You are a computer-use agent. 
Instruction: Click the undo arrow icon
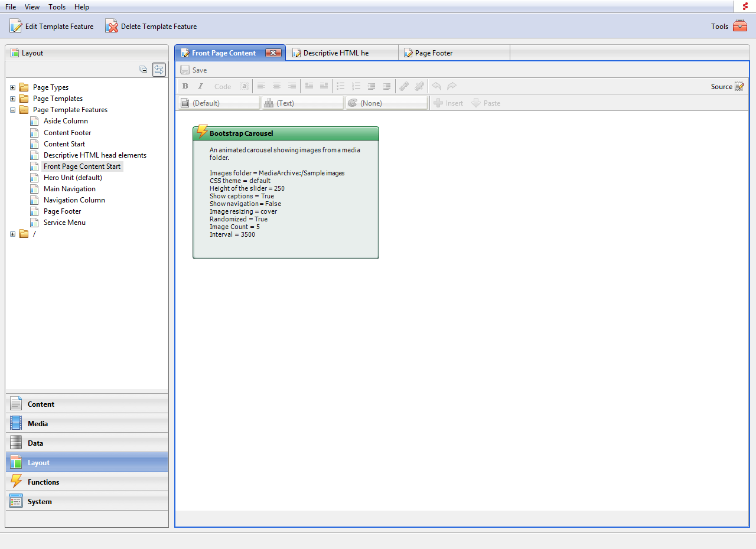436,86
